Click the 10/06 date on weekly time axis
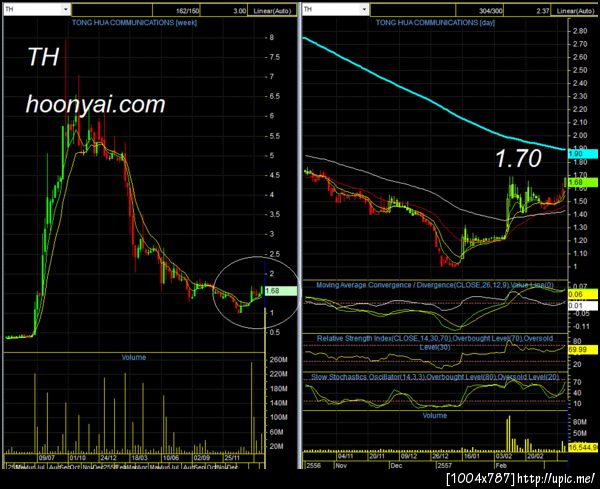This screenshot has height=489, width=600. (171, 458)
